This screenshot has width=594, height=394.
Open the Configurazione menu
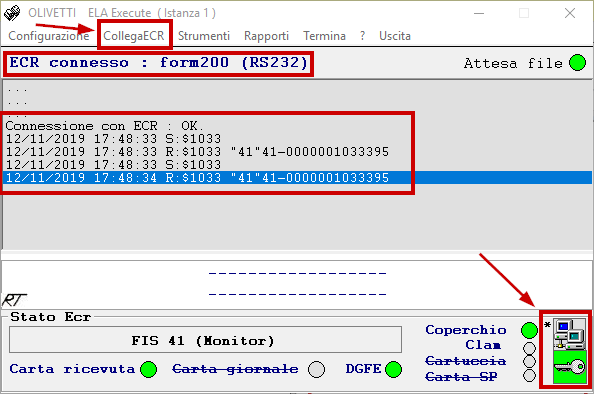[49, 36]
